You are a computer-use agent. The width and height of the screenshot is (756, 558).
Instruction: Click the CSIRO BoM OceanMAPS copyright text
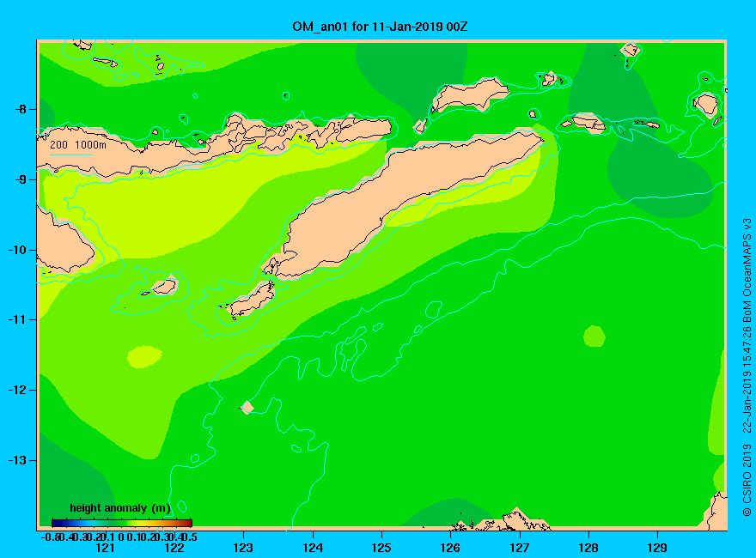click(747, 367)
